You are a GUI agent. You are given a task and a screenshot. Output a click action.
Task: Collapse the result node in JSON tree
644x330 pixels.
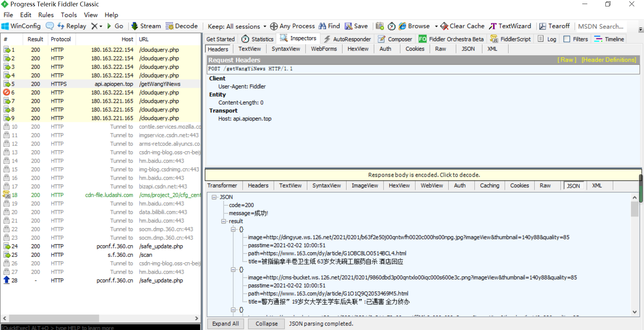tap(223, 221)
